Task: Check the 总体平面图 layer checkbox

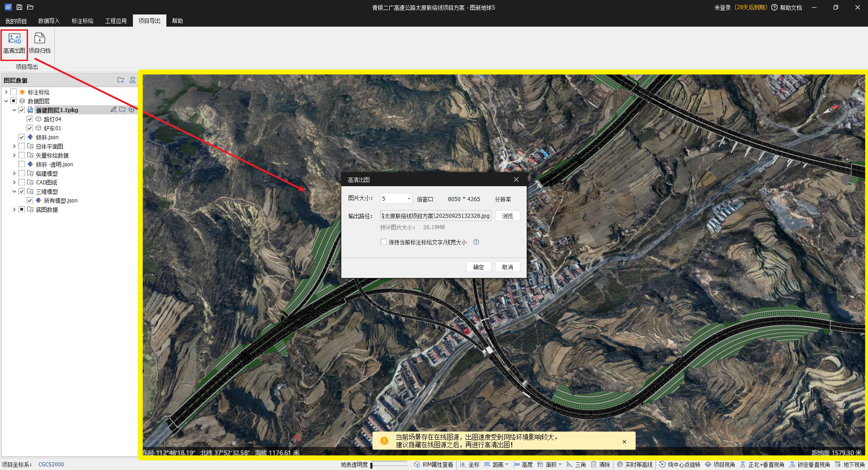Action: 22,146
